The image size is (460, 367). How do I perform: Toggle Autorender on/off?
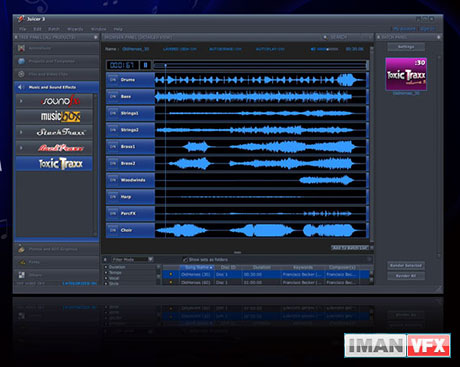coord(225,49)
